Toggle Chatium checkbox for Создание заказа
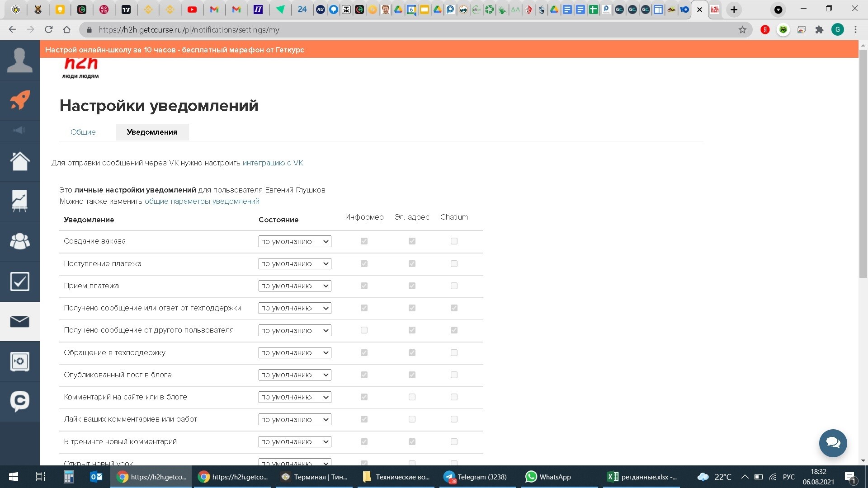 click(x=454, y=241)
